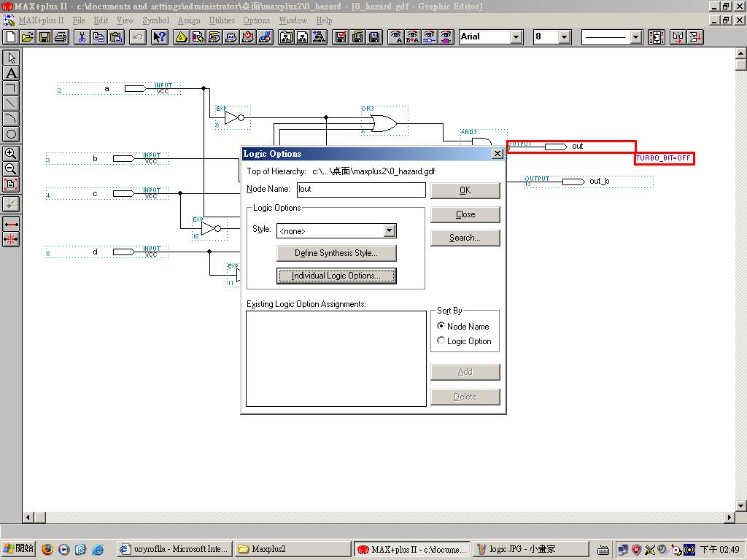Click the vertical scrollbar down arrow
Viewport: 747px width, 560px height.
[x=741, y=506]
